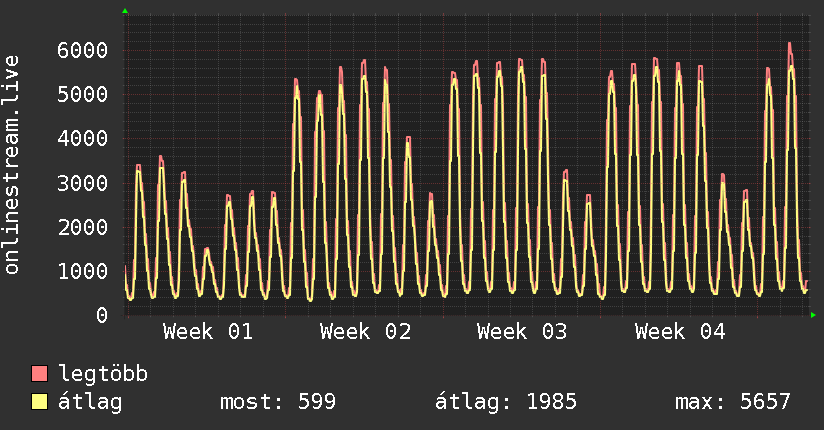824x430 pixels.
Task: Click the 2000 y-axis tick label
Action: click(x=83, y=227)
